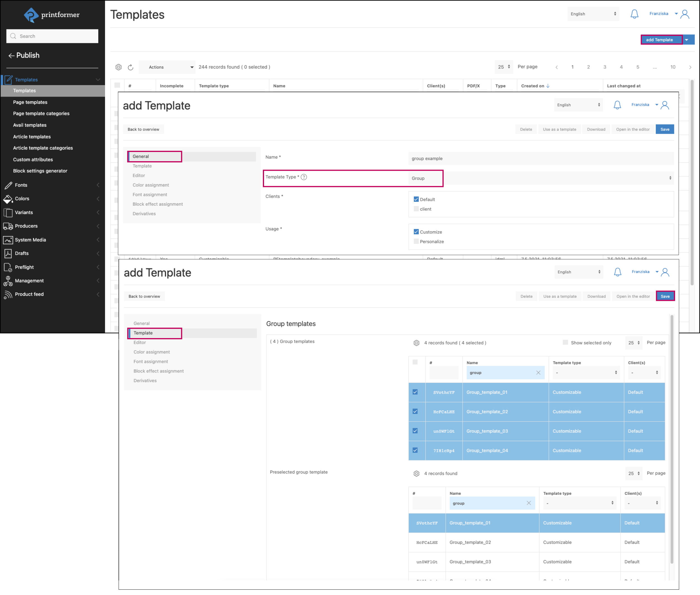Enable the Personalize usage checkbox
The image size is (700, 595).
tap(416, 242)
